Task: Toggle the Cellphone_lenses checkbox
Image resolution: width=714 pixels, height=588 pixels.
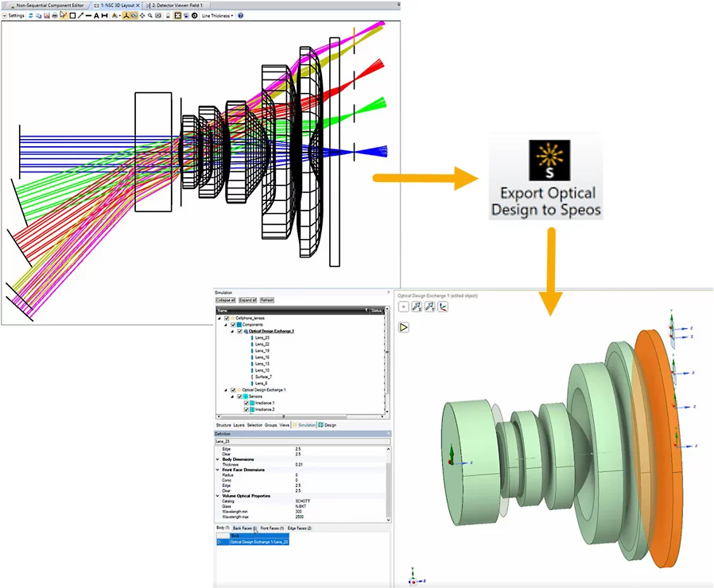Action: coord(227,318)
